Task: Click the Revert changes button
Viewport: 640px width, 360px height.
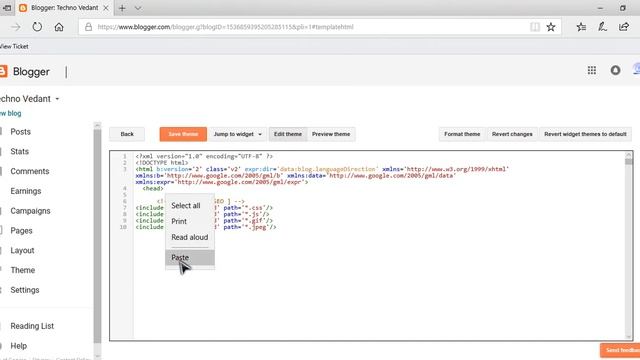Action: tap(512, 134)
